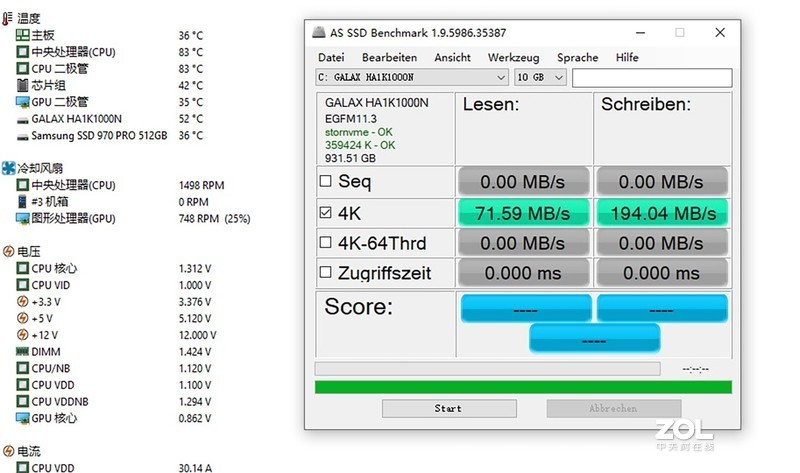Image resolution: width=800 pixels, height=473 pixels.
Task: Click the chipset icon beside 芯片组
Action: point(22,85)
